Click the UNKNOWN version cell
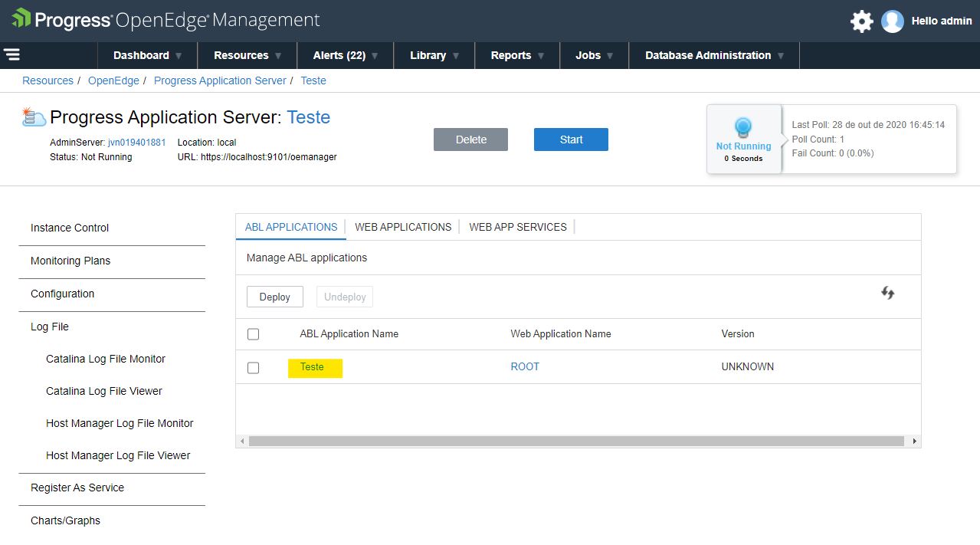 (x=748, y=367)
